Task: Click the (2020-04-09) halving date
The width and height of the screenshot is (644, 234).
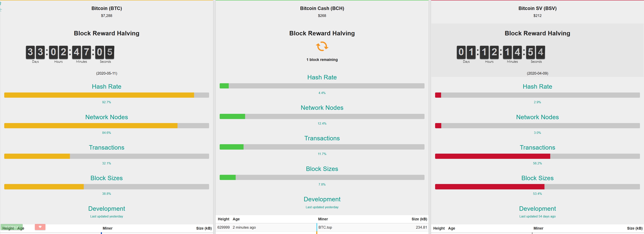Action: pos(538,73)
